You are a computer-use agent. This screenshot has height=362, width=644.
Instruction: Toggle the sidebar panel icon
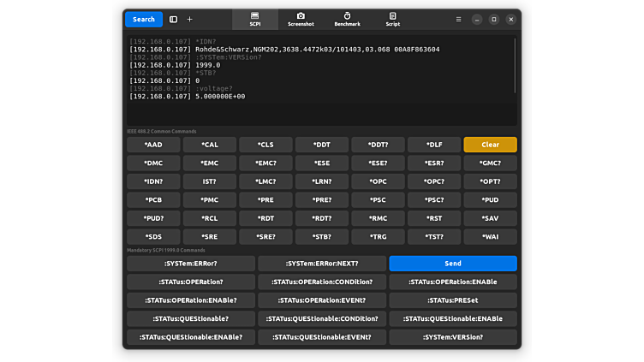point(173,19)
